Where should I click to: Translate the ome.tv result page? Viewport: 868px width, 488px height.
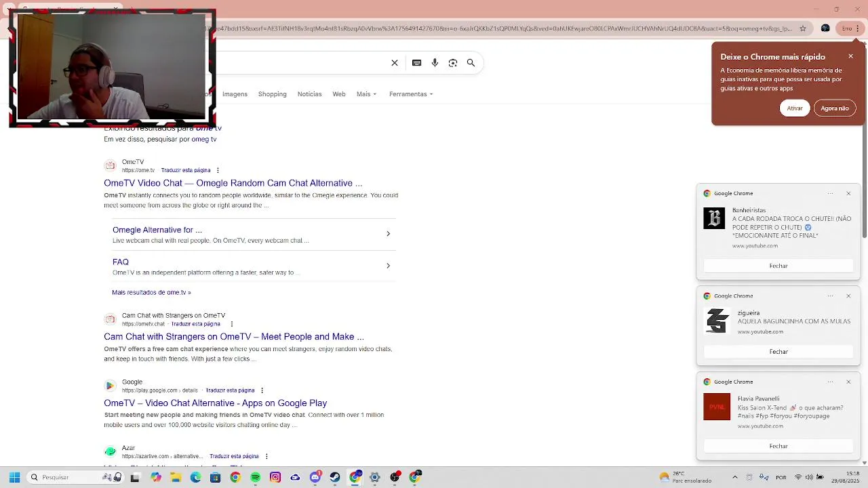click(186, 171)
